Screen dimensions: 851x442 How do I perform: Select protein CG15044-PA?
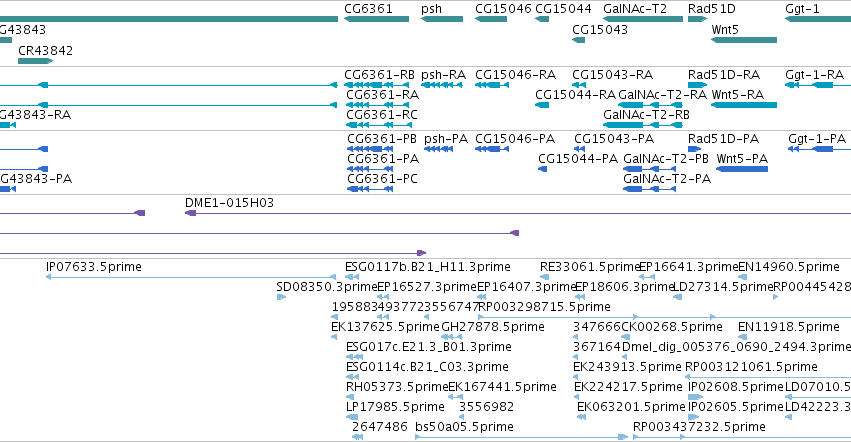[x=542, y=169]
